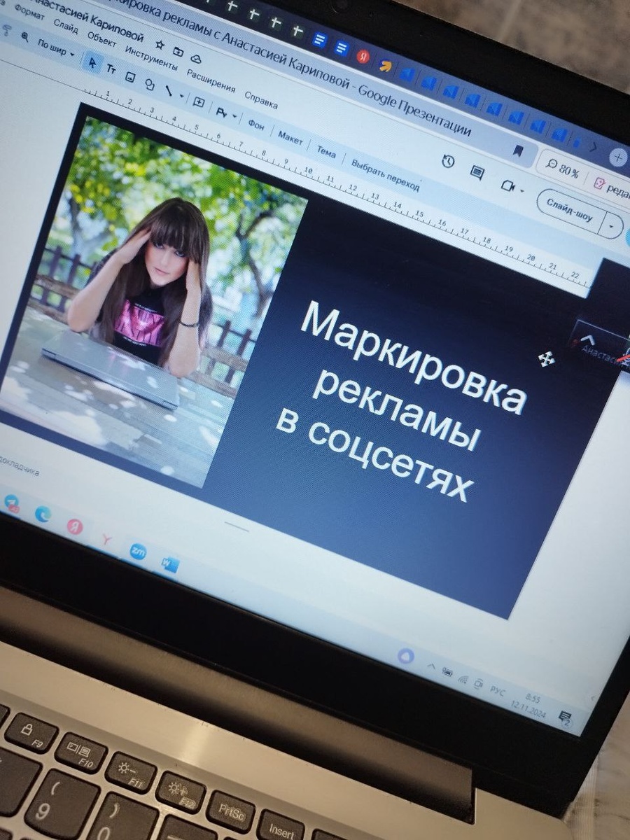Open the Инструменты menu
This screenshot has height=840, width=630.
151,57
